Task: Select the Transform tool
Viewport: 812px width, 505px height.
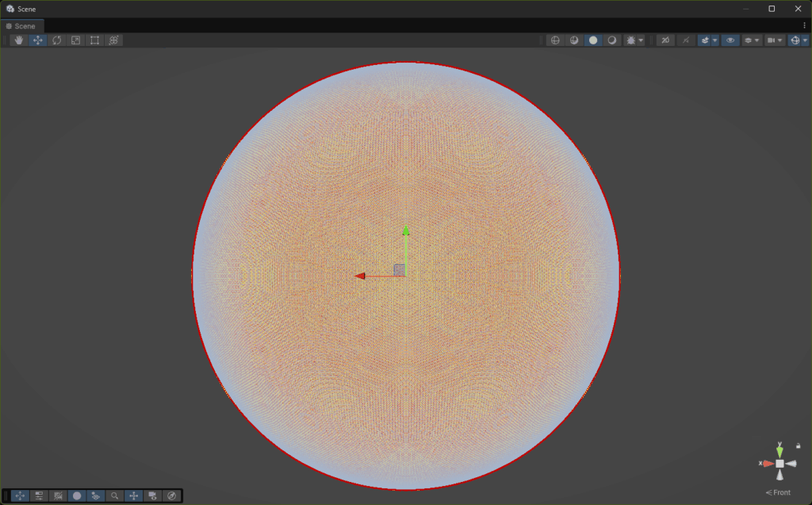Action: click(114, 40)
